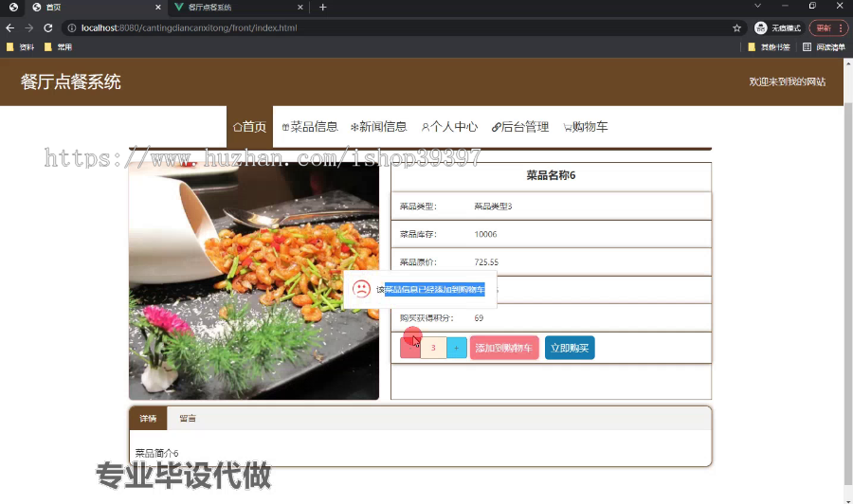
Task: Click the page vertical scrollbar
Action: coord(848,294)
